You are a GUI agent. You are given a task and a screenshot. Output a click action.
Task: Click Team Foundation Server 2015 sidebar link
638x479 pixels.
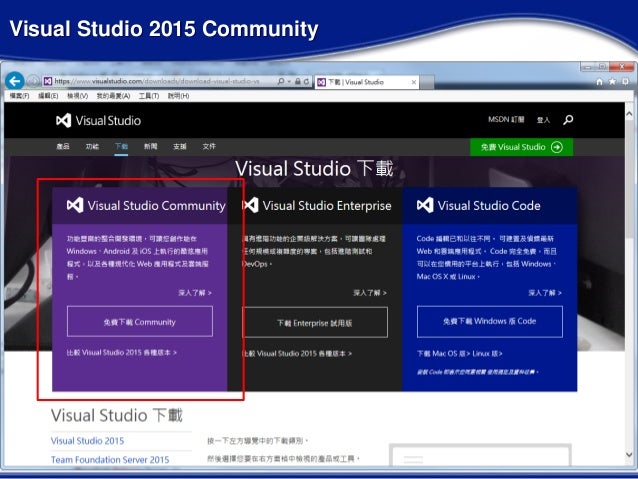(110, 459)
